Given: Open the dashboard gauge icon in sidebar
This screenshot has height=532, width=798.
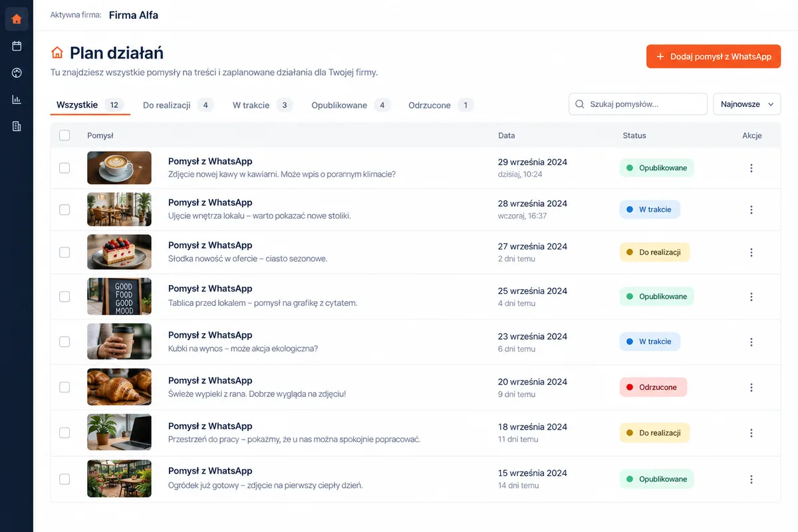Looking at the screenshot, I should (x=17, y=73).
